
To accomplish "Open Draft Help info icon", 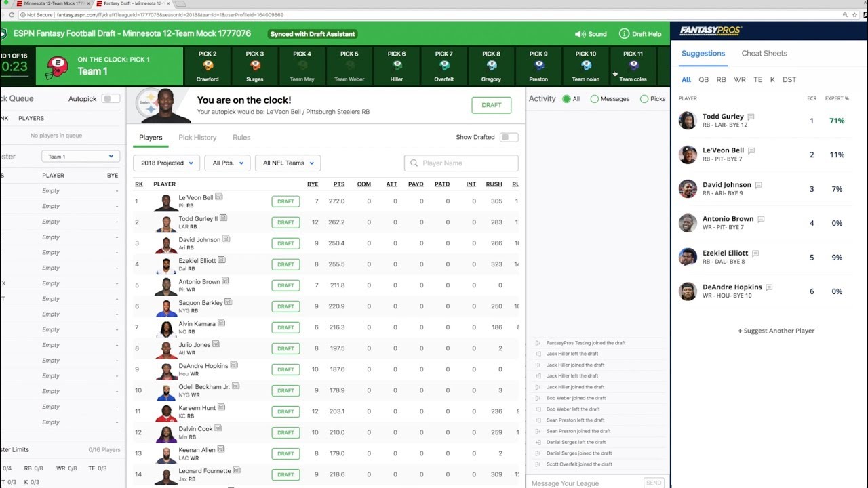I will pyautogui.click(x=624, y=34).
